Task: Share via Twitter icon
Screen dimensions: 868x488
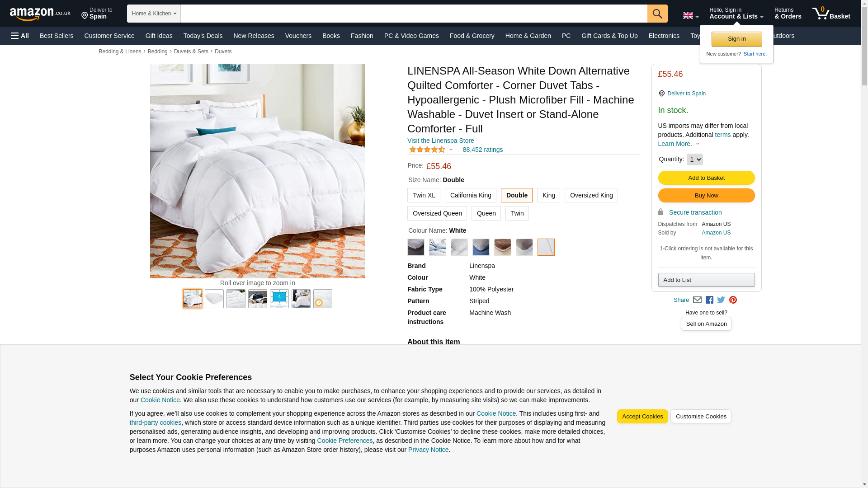Action: point(721,300)
